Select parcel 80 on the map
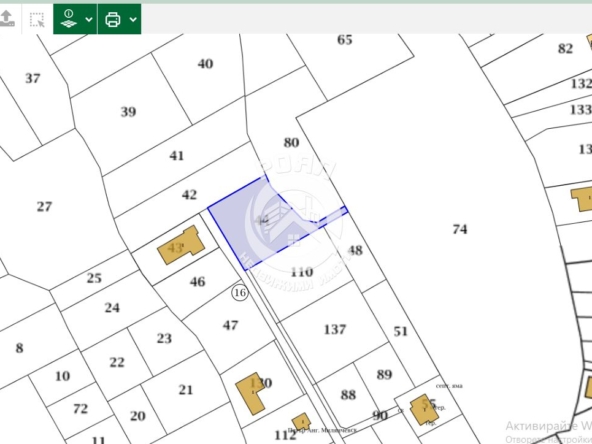The image size is (592, 444). point(291,142)
